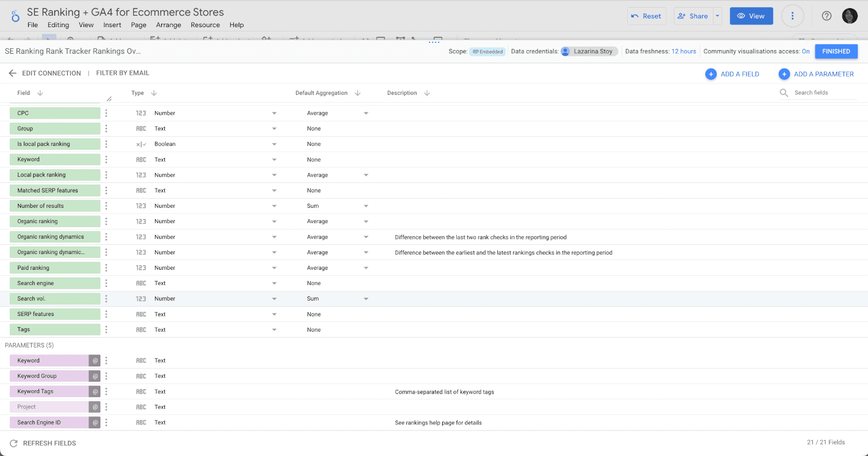
Task: Open three-dot menu for Keyword dimension field
Action: tap(106, 160)
